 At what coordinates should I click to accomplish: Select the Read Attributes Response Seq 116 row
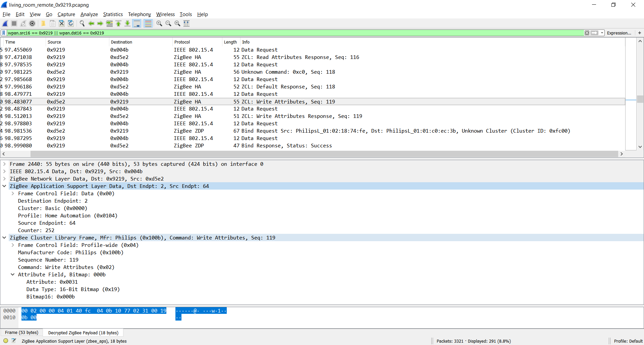coord(313,57)
